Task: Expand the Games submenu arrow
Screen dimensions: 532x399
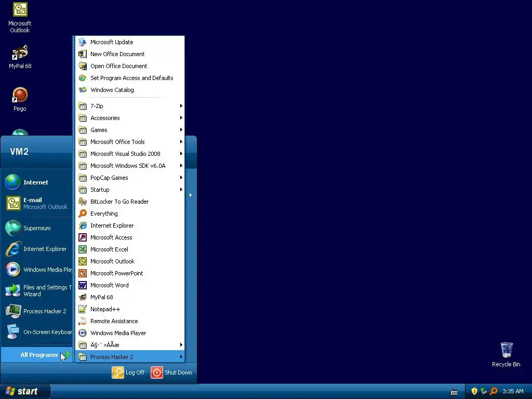Action: tap(181, 130)
